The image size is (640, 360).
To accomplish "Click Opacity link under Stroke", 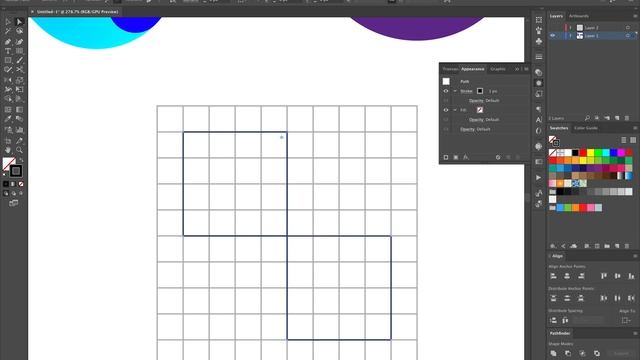I will (x=476, y=100).
